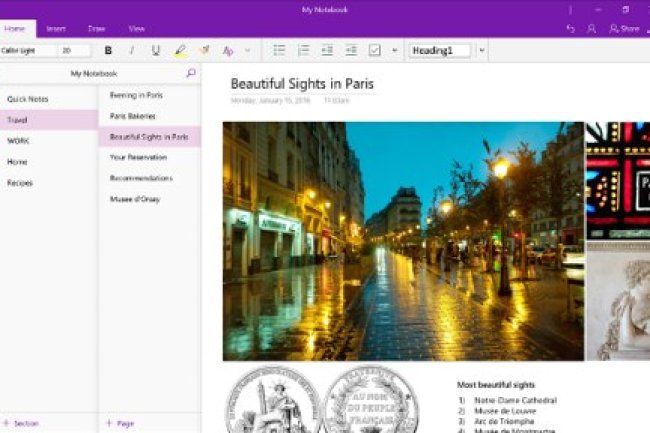Click the Arc de Triomphe list item
The width and height of the screenshot is (650, 433).
coord(504,421)
